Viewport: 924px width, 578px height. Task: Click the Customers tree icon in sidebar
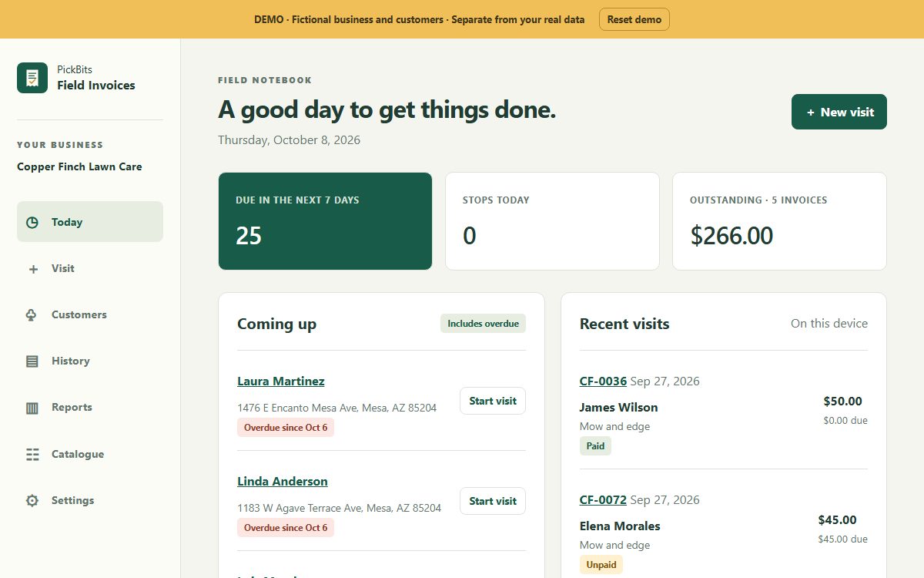coord(32,315)
